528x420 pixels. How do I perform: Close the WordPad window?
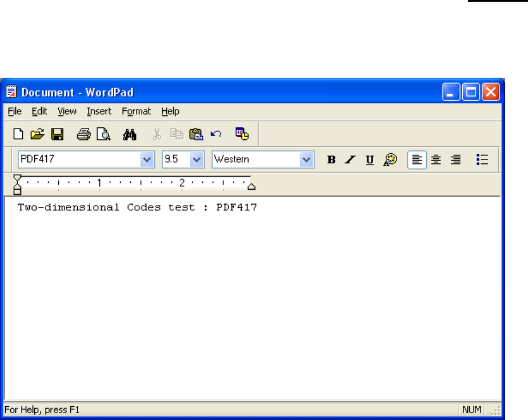[x=491, y=91]
